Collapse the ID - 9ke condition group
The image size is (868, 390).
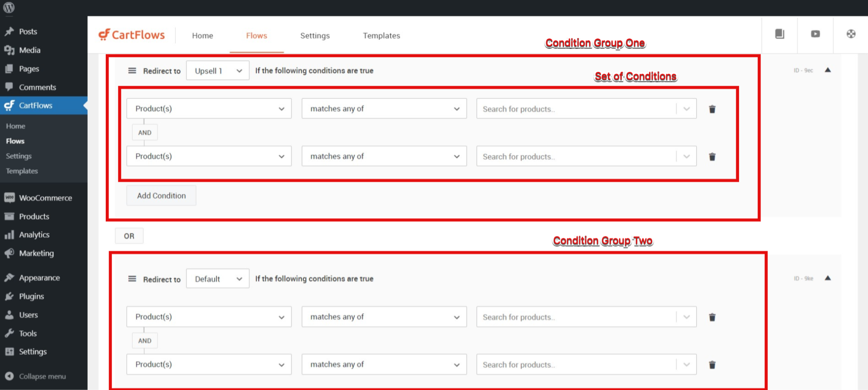(x=828, y=278)
